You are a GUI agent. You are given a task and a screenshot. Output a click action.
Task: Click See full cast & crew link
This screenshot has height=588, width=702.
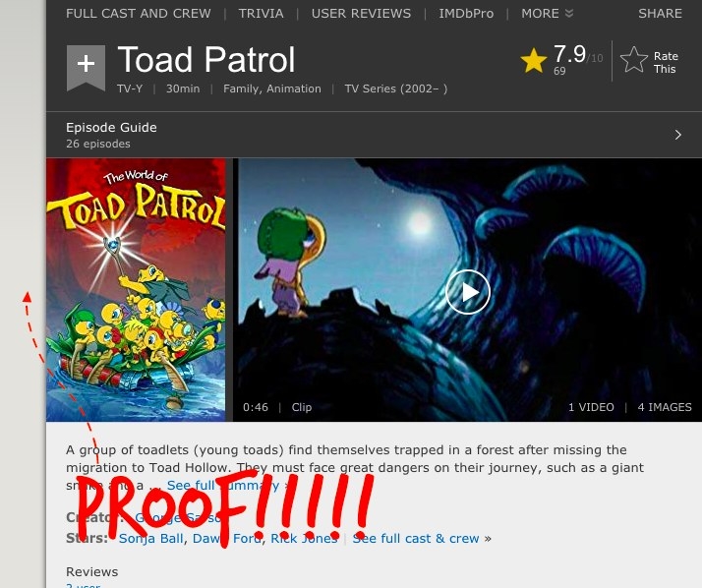click(416, 538)
